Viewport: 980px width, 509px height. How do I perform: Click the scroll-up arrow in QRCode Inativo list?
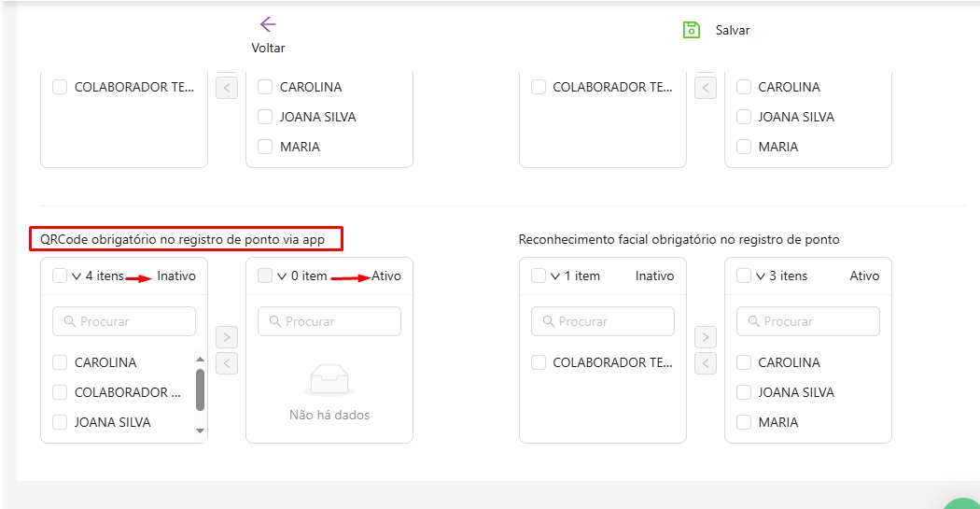(200, 359)
